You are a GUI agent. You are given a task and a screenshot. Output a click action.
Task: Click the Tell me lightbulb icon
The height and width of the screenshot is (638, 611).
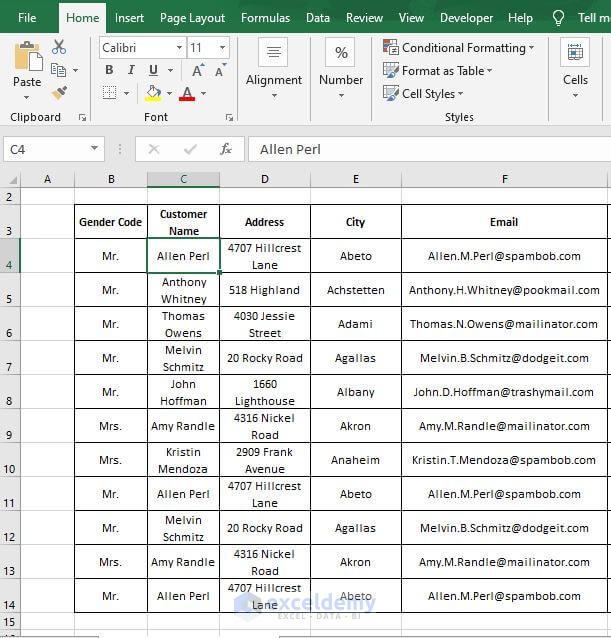558,18
